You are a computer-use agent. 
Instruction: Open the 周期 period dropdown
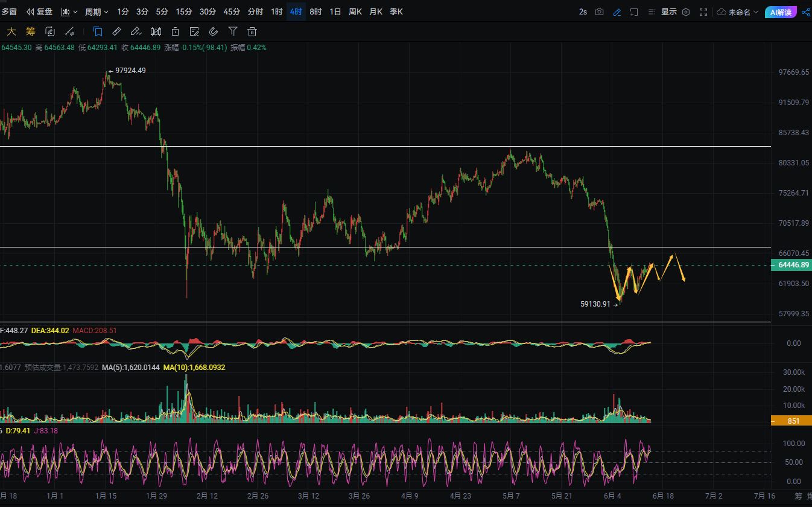[97, 11]
